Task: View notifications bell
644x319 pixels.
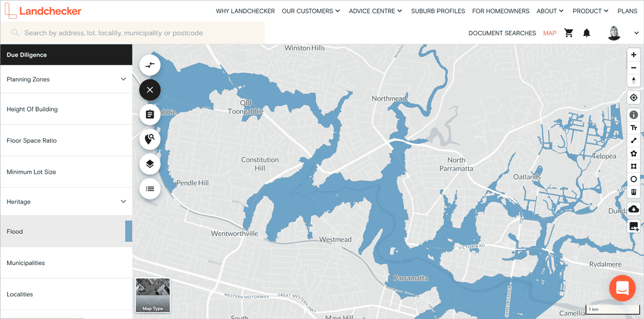Action: (x=587, y=33)
